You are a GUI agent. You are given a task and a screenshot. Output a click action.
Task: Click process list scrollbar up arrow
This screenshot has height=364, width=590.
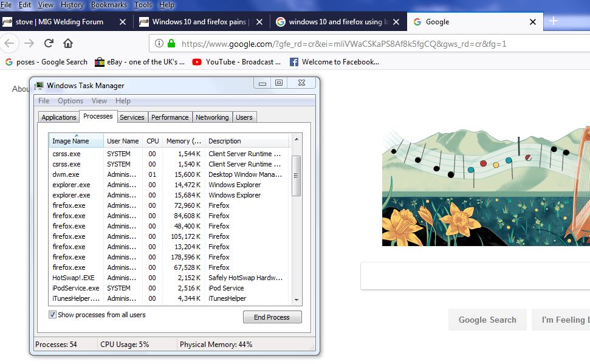click(x=297, y=140)
